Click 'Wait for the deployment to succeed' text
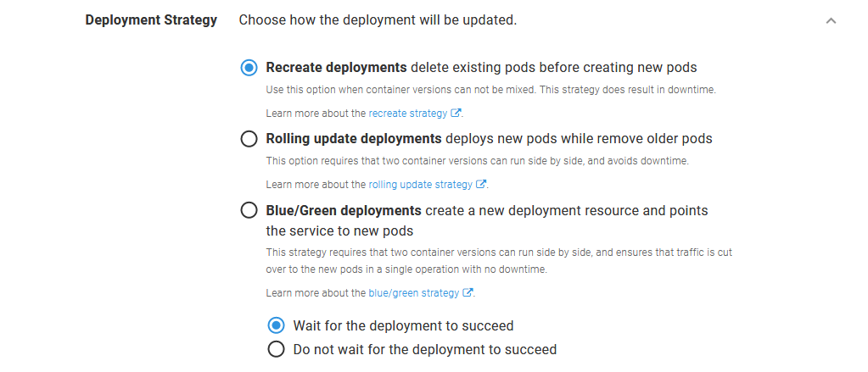The image size is (868, 372). pyautogui.click(x=403, y=325)
